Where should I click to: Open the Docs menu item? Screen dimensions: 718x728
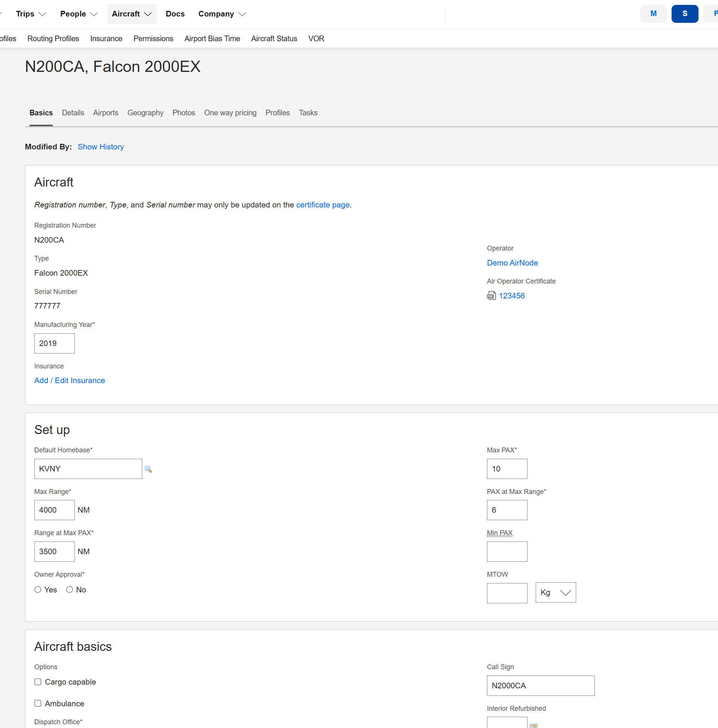tap(175, 14)
